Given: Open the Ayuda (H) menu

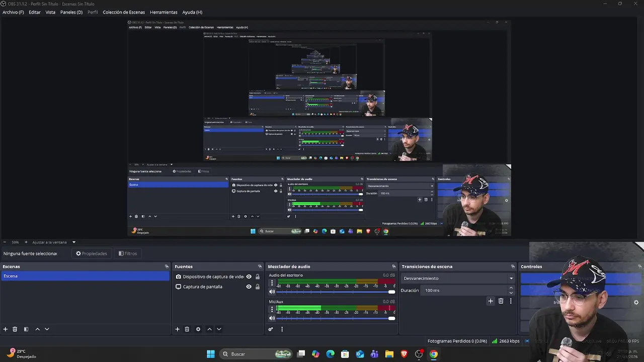Looking at the screenshot, I should tap(192, 12).
